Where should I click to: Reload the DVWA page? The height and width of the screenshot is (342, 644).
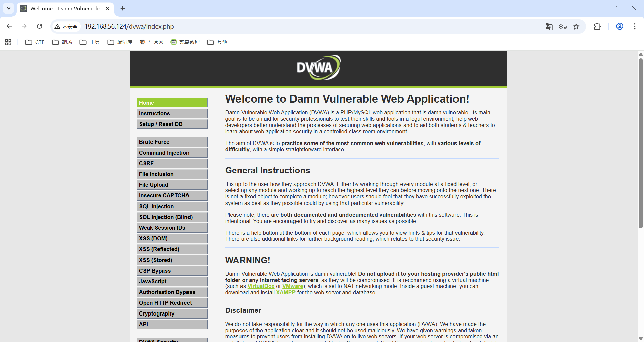pos(39,26)
